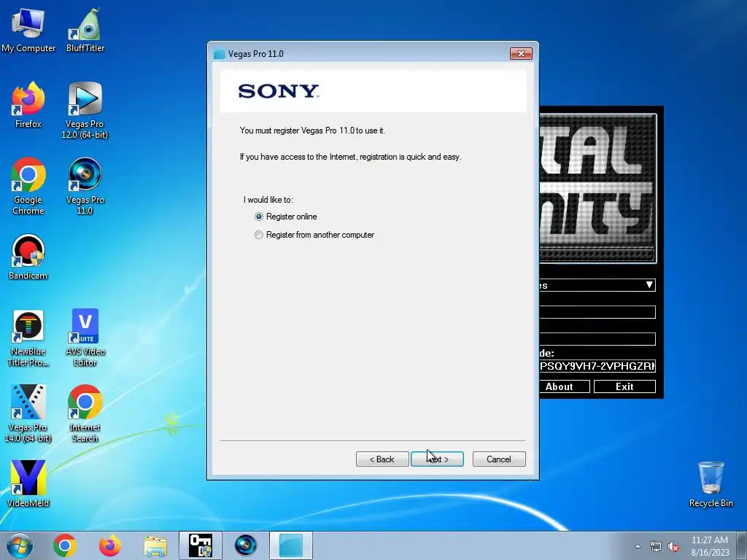Open the Recycle Bin

click(711, 484)
